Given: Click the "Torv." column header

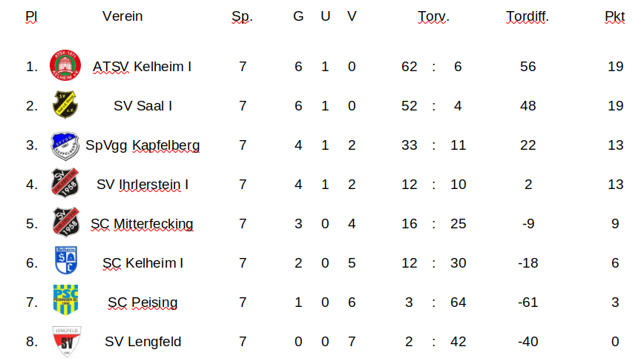Looking at the screenshot, I should (433, 16).
